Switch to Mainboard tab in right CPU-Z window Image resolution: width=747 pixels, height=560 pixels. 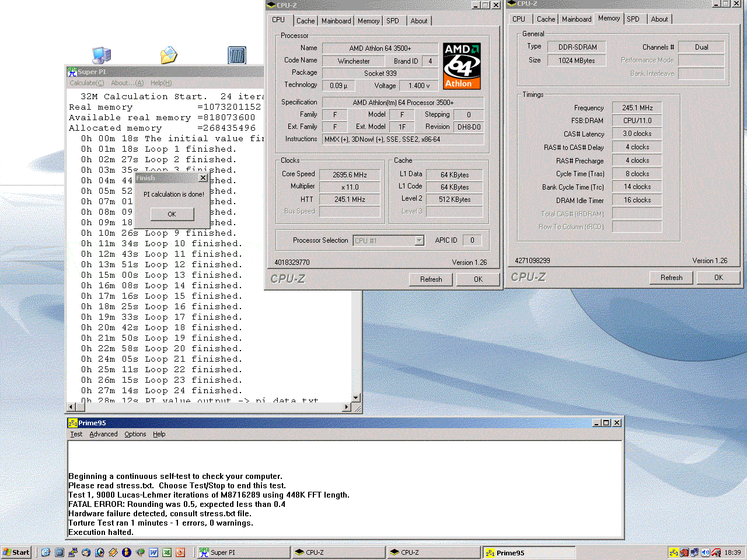[x=577, y=19]
